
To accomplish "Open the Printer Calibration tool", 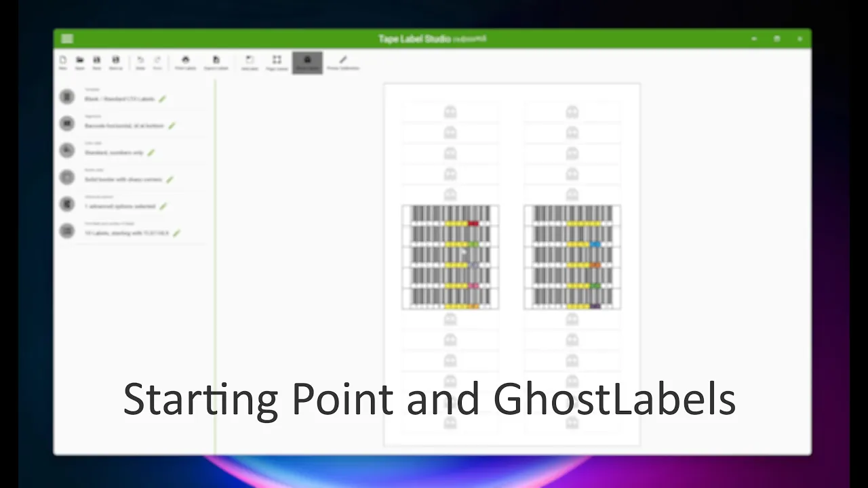I will tap(343, 62).
